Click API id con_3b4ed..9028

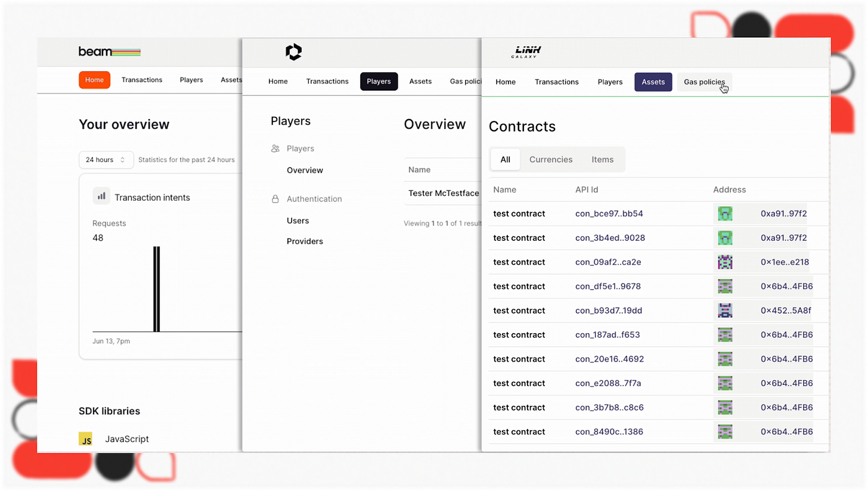610,238
